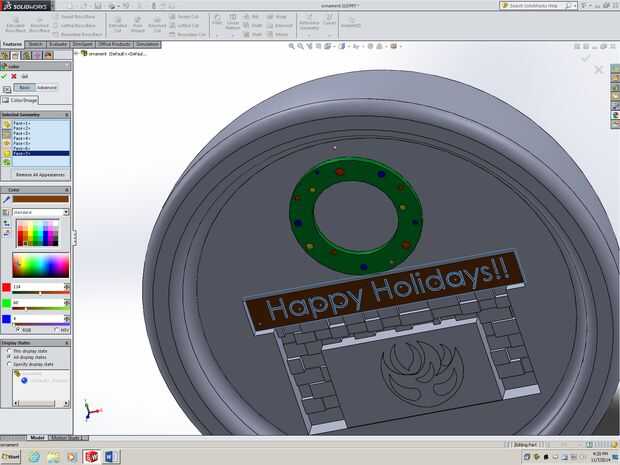Click Zoom to Area magnifier icon
This screenshot has width=620, height=465.
300,46
